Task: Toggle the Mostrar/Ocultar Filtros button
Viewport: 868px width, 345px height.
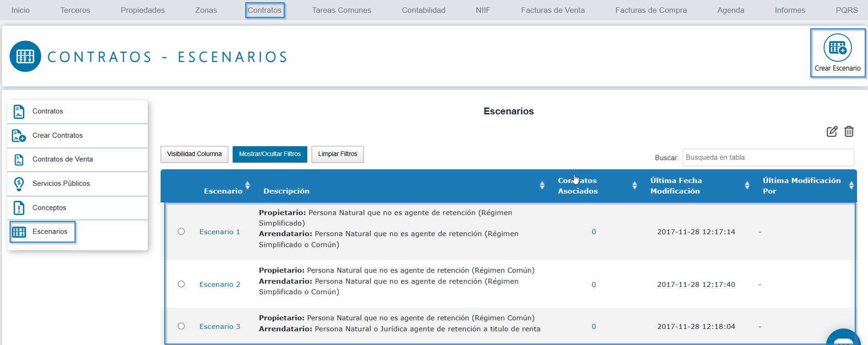Action: [270, 154]
